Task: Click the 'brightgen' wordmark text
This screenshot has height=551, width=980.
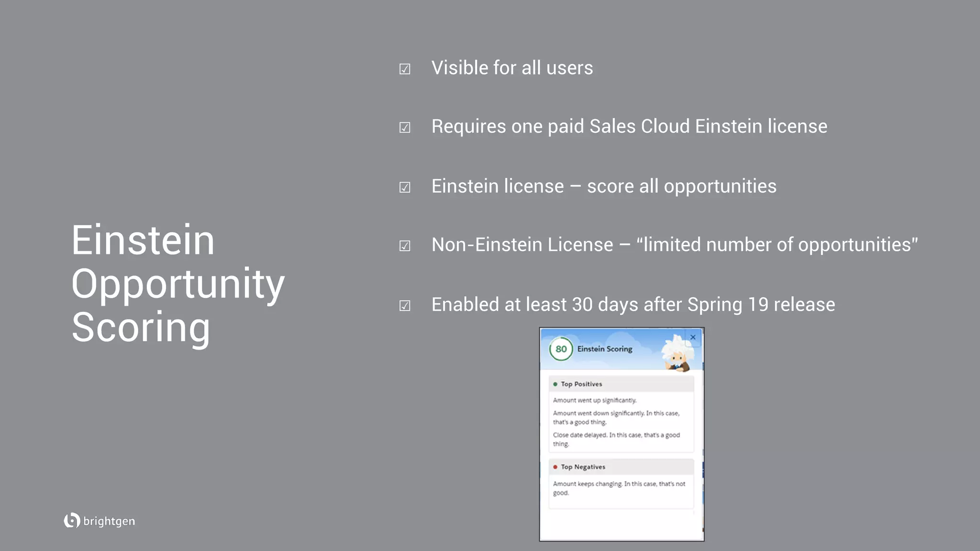Action: tap(109, 521)
